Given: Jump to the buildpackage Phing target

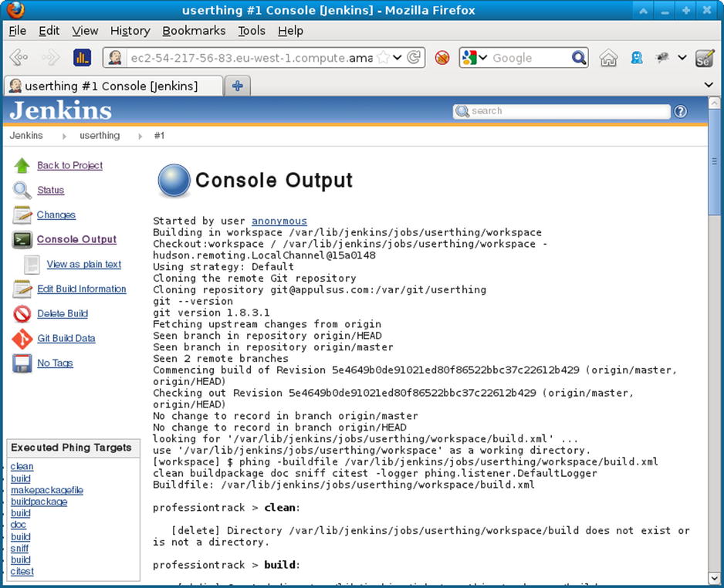Looking at the screenshot, I should coord(39,502).
